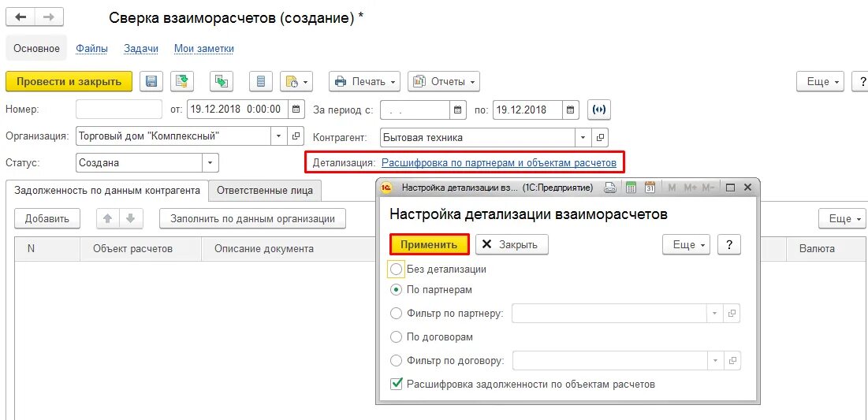Select the 'Фильтр по договору' radio option
Screen dimensions: 868x420
pyautogui.click(x=396, y=361)
